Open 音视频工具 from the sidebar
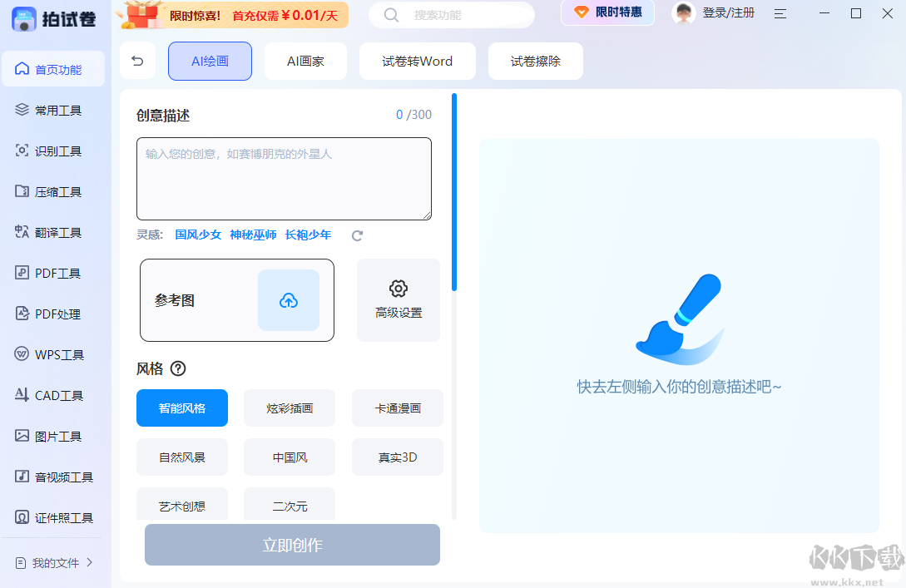 pos(52,476)
